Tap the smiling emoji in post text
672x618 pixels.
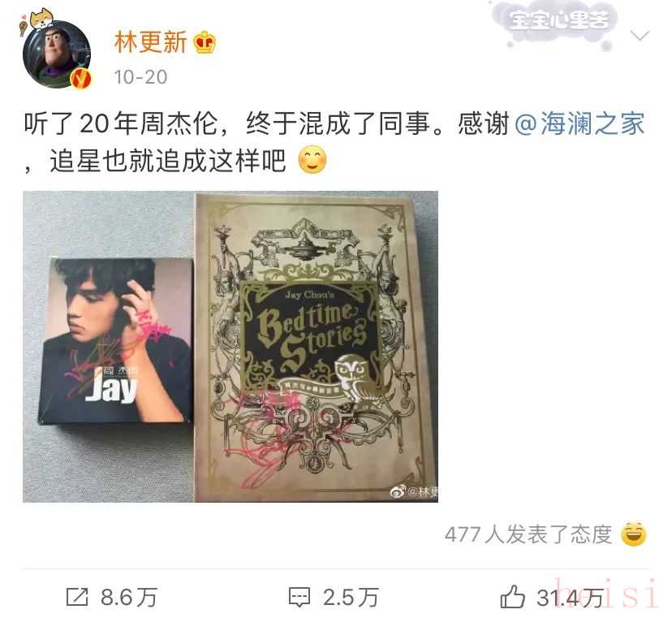tap(312, 160)
